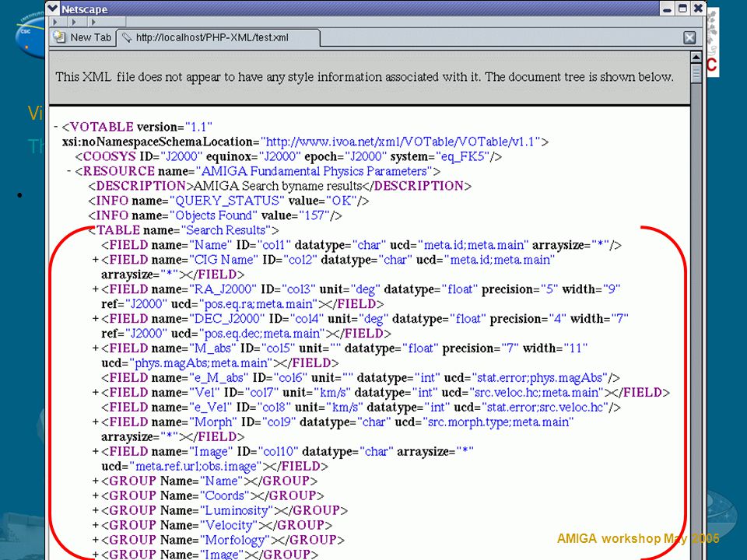The image size is (747, 560).
Task: Open the Netscape window menu arrow icon
Action: 53,8
